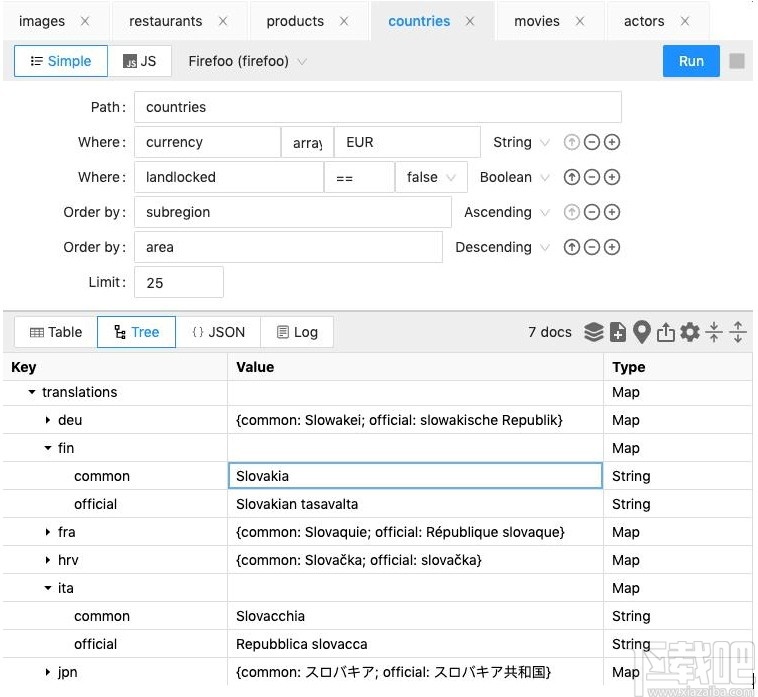This screenshot has height=697, width=758.
Task: Add clause after area order by
Action: click(x=612, y=247)
